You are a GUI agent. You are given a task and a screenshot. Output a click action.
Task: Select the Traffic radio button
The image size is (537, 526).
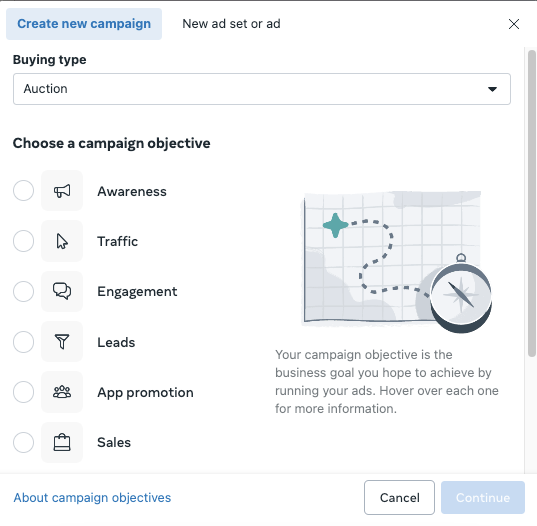click(x=23, y=241)
